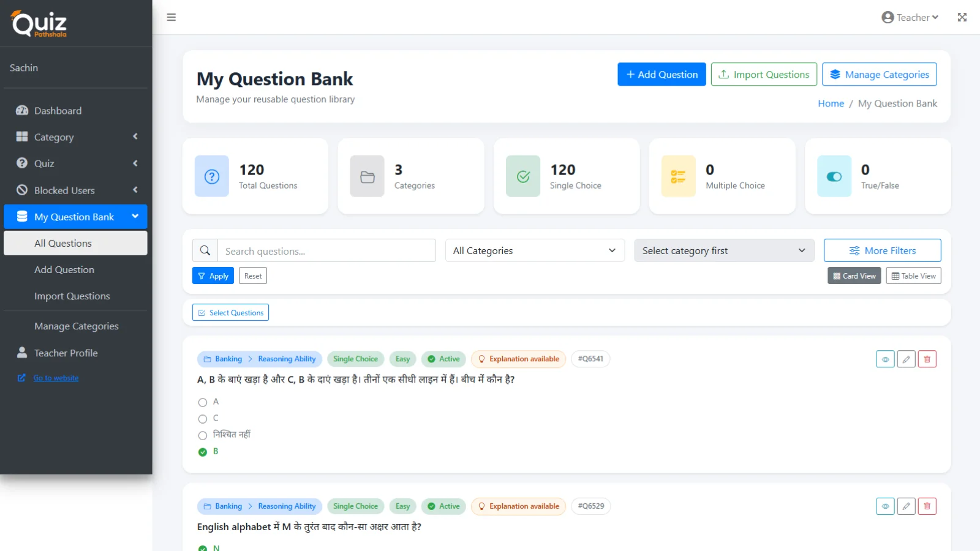980x551 pixels.
Task: Focus the Search questions input field
Action: click(x=326, y=250)
